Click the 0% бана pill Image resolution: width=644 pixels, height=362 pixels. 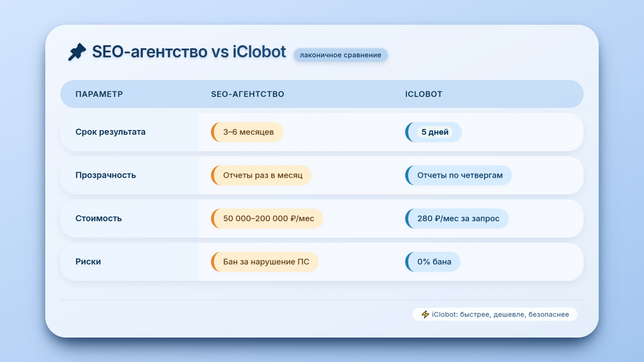pos(434,262)
